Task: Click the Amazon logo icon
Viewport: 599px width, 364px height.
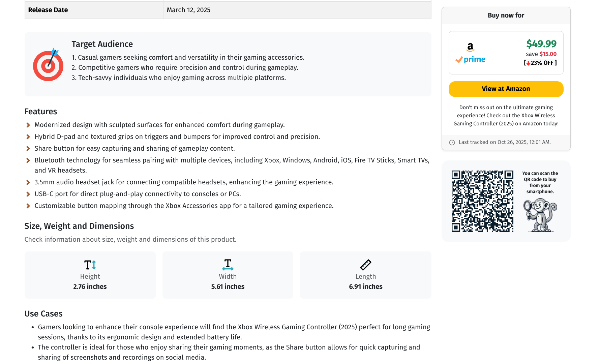Action: [x=470, y=47]
